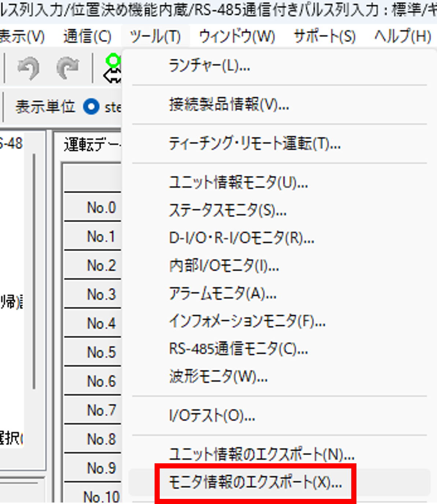Screen dimensions: 437x504
Task: Click the Undo arrow icon
Action: coord(29,69)
